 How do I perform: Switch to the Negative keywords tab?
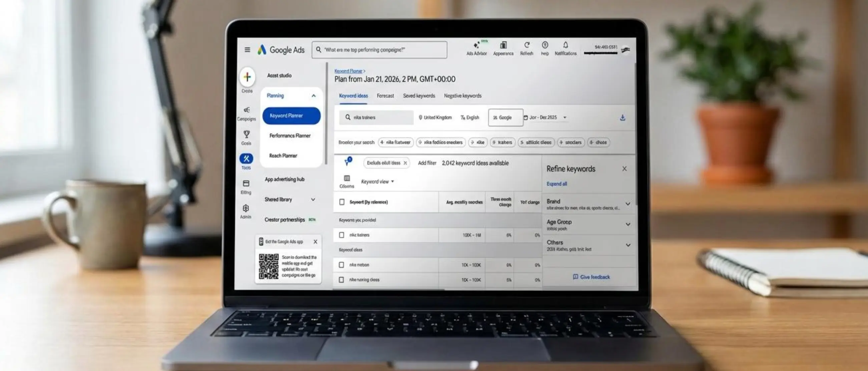coord(462,96)
